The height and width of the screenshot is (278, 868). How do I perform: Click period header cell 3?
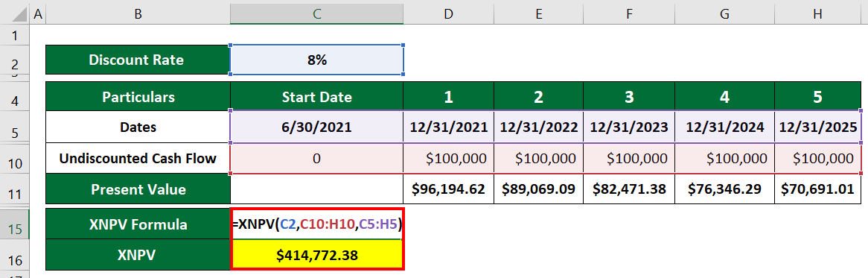click(x=629, y=97)
